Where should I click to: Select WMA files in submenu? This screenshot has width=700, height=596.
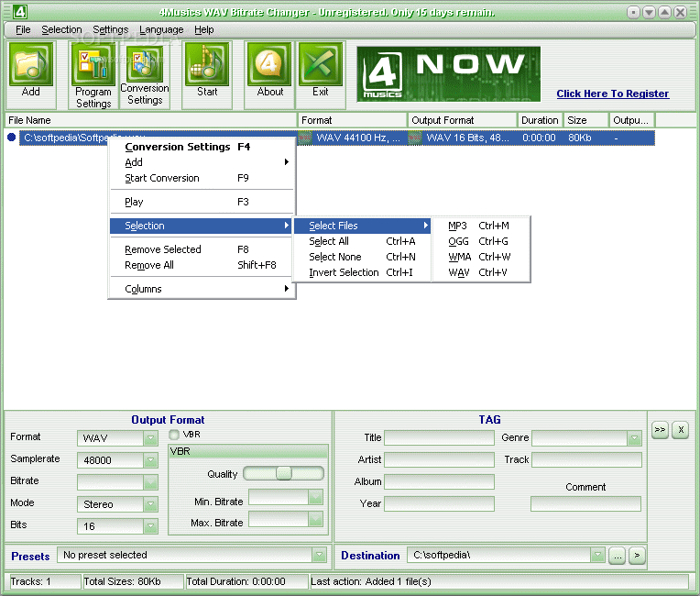[481, 257]
